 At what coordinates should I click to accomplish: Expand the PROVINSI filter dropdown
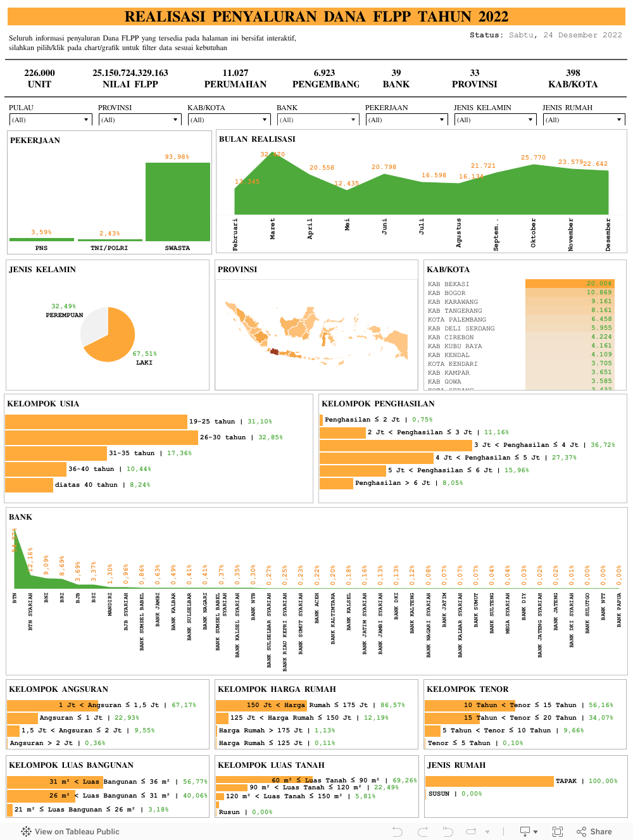coord(140,120)
